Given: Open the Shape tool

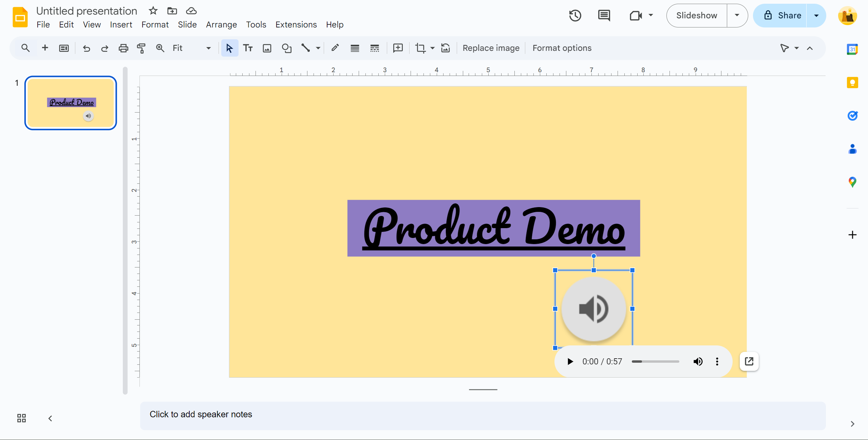Looking at the screenshot, I should click(x=287, y=48).
